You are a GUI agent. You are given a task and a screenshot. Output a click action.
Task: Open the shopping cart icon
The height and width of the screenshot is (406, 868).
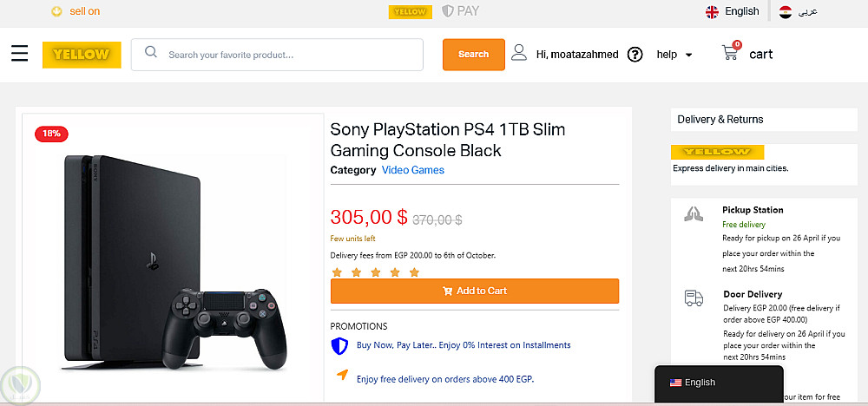731,53
